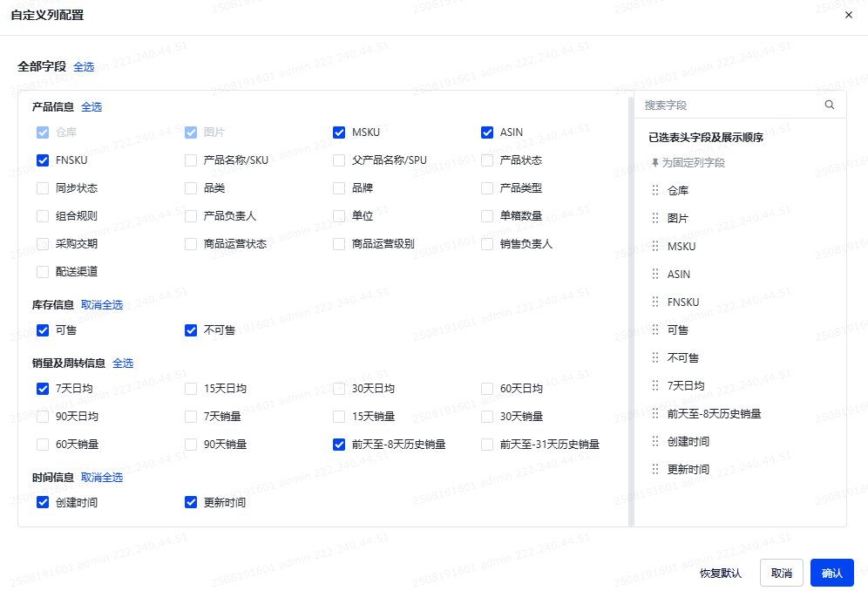Click drag handle for 前天至-8天历史销量 row
868x591 pixels.
click(655, 413)
